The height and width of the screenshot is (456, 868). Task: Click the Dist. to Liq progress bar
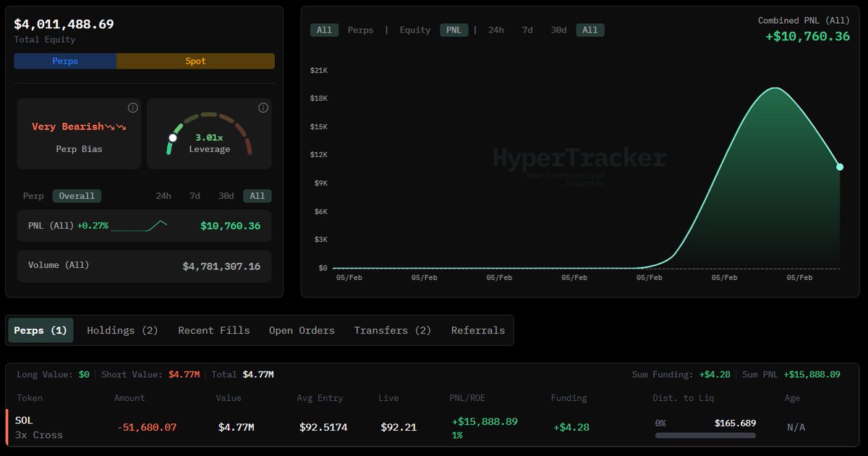coord(705,435)
